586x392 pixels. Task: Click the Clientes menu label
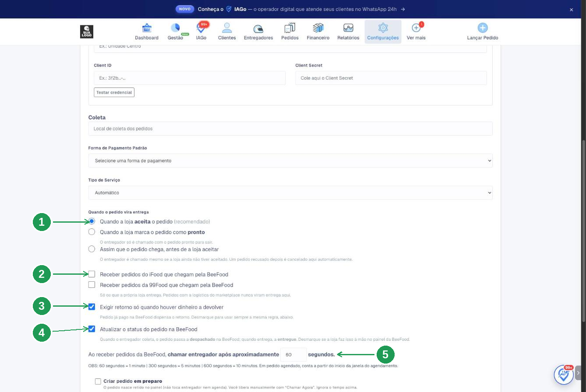[x=227, y=38]
